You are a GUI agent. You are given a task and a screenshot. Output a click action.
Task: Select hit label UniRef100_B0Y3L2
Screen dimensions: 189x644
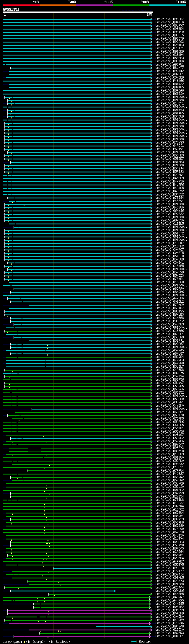coord(170,490)
